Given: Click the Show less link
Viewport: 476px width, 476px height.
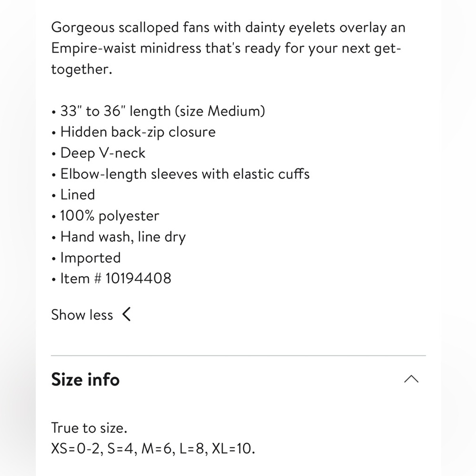Looking at the screenshot, I should (x=82, y=315).
